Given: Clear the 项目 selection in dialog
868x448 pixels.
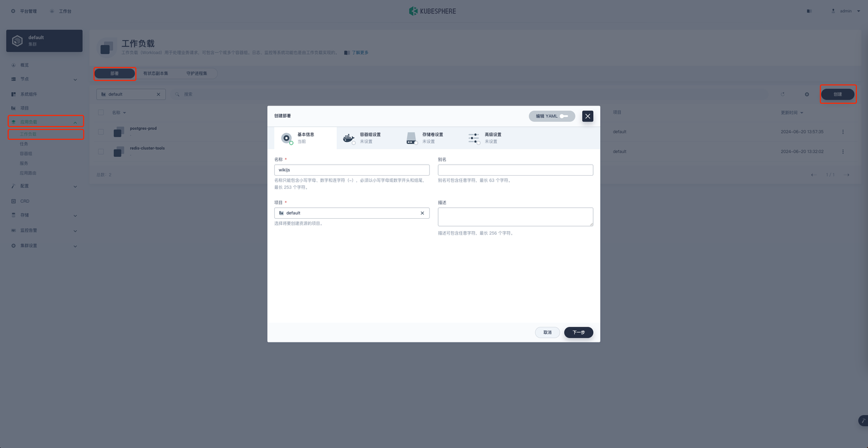Looking at the screenshot, I should (x=422, y=213).
